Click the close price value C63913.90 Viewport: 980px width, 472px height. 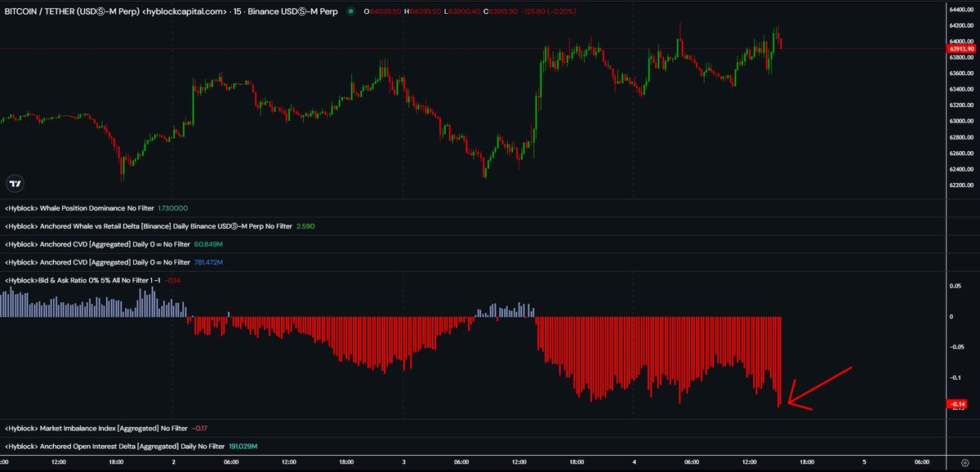click(x=500, y=11)
